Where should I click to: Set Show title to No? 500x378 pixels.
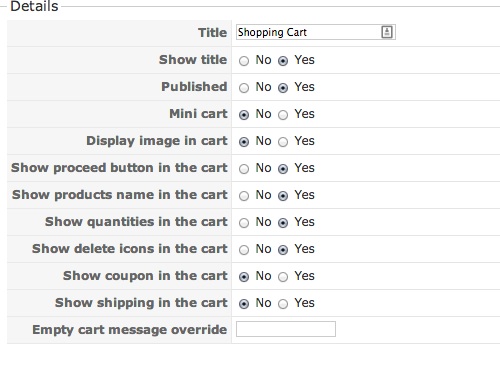[x=244, y=61]
